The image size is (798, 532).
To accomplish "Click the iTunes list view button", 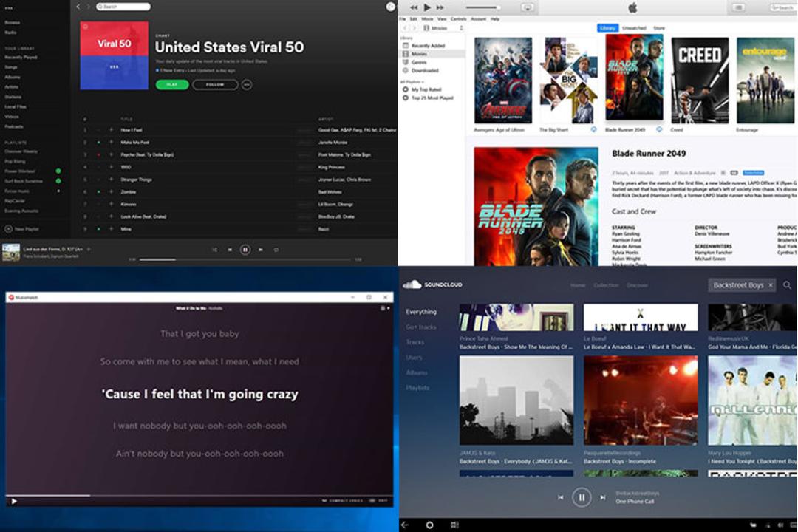I will (738, 7).
